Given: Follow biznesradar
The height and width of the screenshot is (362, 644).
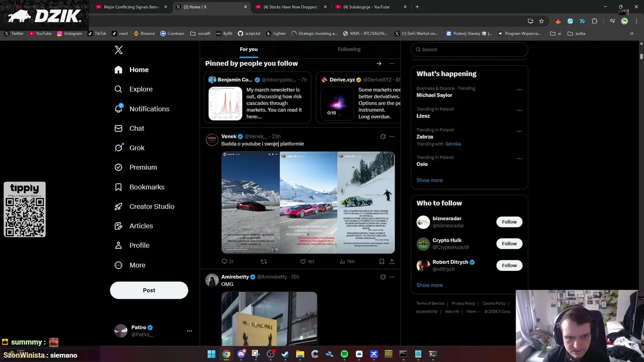Looking at the screenshot, I should 509,222.
